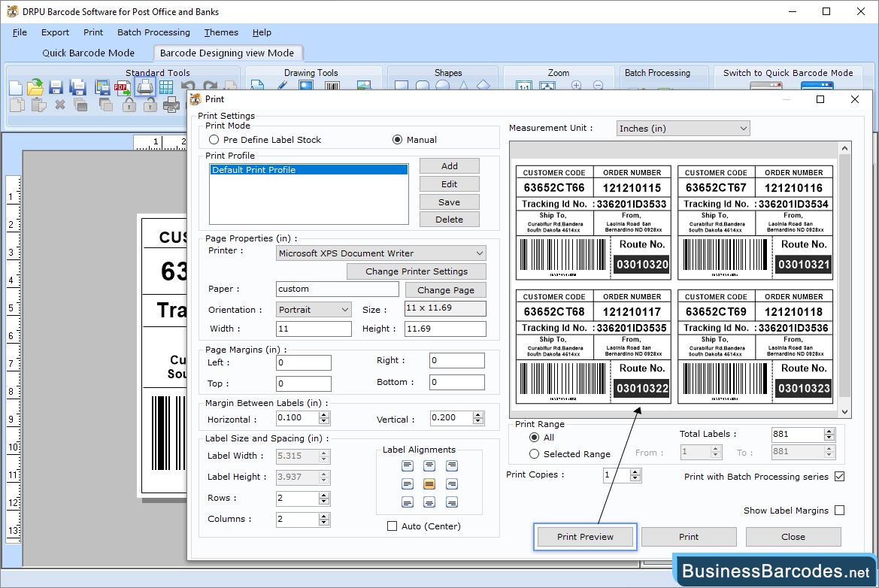Open the Printer dropdown list
This screenshot has width=879, height=588.
[x=381, y=253]
